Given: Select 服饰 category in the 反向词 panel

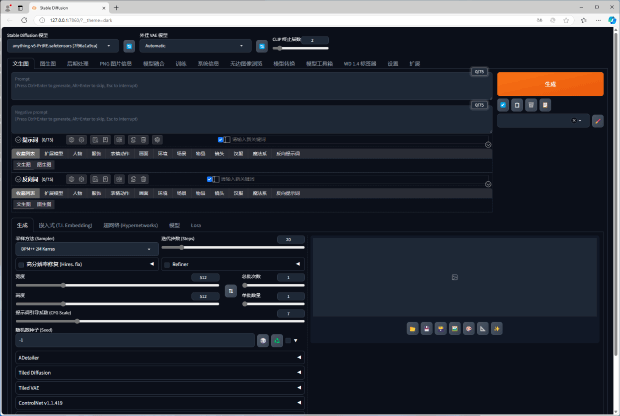Looking at the screenshot, I should tap(96, 193).
